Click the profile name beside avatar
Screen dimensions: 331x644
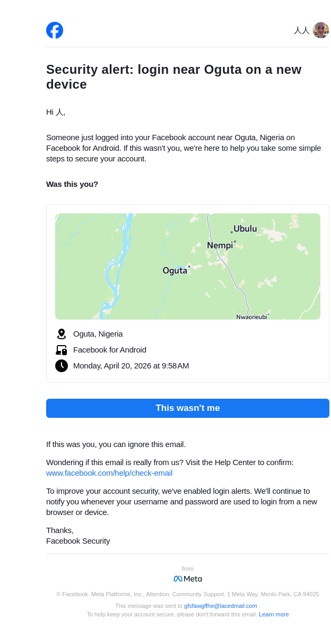301,31
